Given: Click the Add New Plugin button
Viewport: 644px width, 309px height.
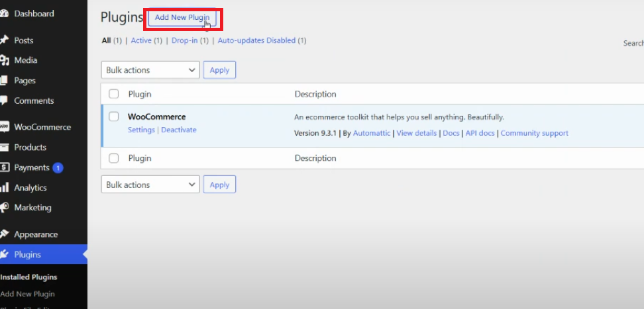Looking at the screenshot, I should point(182,18).
